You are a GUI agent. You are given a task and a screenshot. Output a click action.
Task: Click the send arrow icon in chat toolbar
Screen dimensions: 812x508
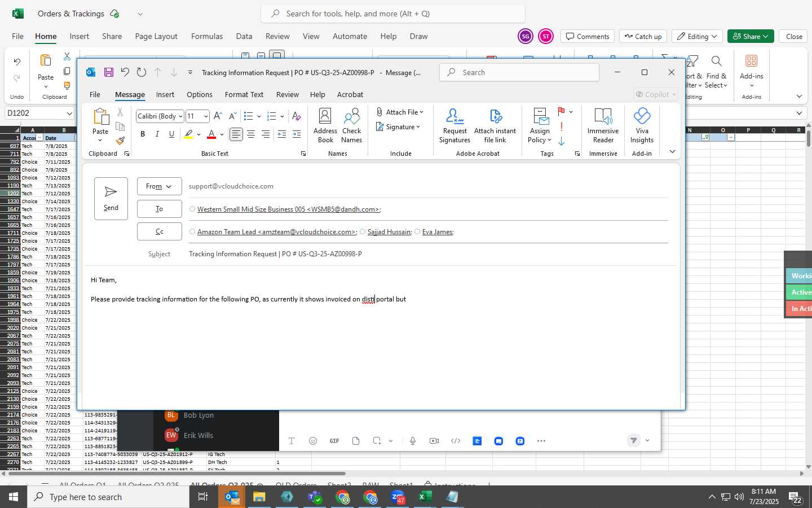tap(634, 441)
